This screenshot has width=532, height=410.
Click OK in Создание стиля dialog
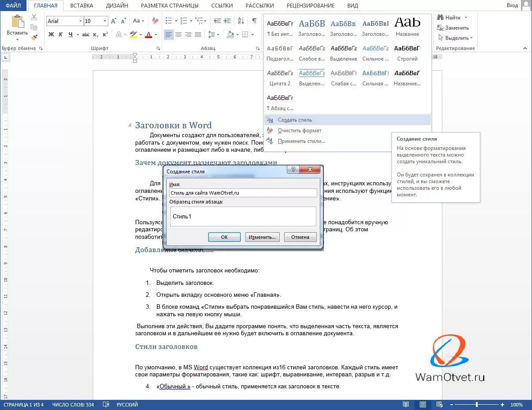pos(224,237)
